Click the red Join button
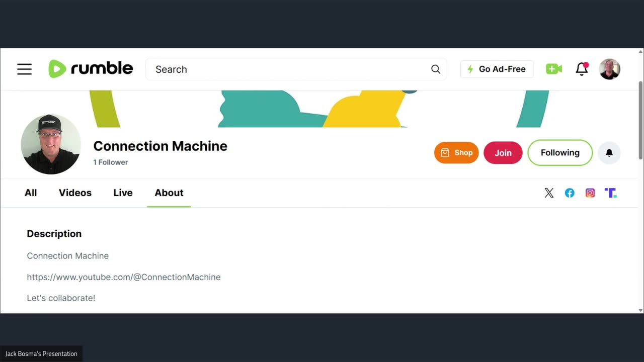The image size is (644, 362). click(x=503, y=153)
